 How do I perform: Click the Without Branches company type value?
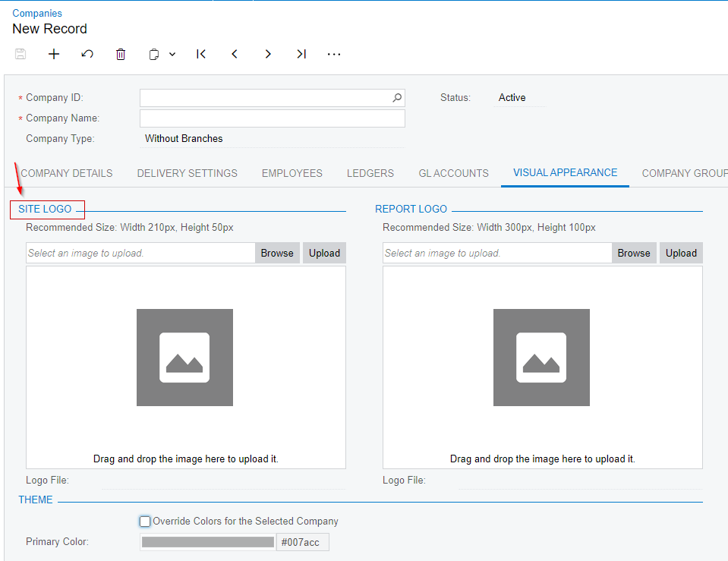[x=184, y=138]
